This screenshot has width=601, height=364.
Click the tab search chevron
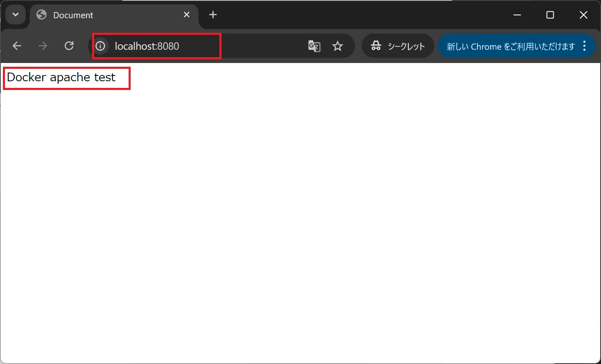(x=15, y=15)
